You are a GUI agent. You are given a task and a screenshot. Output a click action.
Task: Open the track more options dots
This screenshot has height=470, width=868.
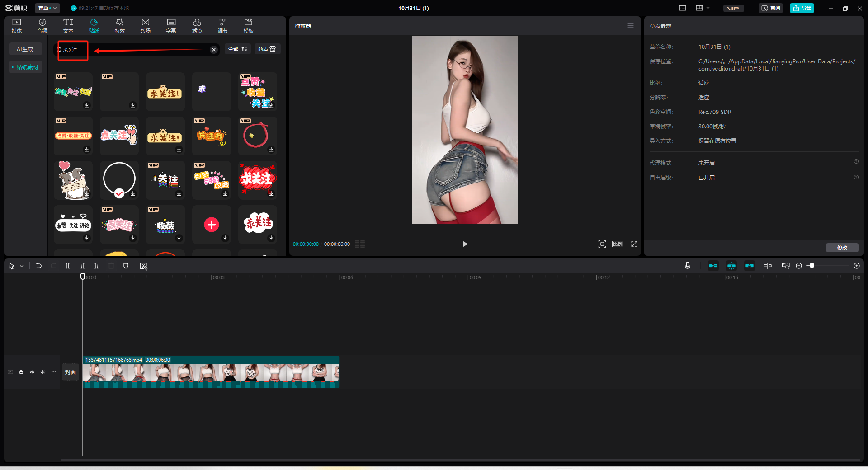pos(54,372)
